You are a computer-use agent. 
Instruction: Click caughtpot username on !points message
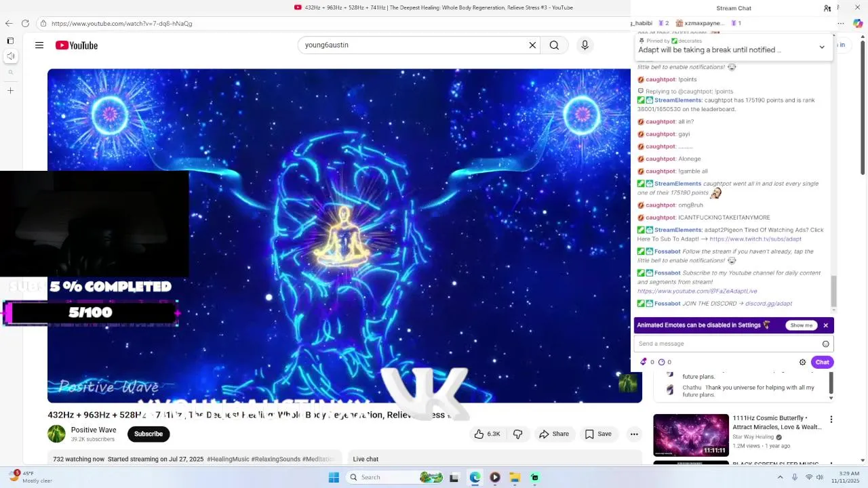point(660,79)
